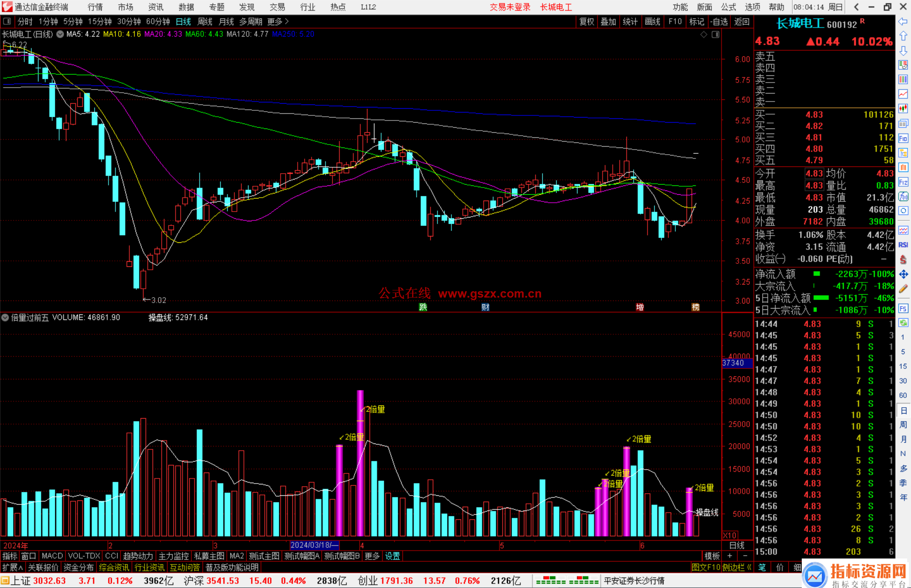
Task: Click the MA5 indicator value label
Action: 83,34
